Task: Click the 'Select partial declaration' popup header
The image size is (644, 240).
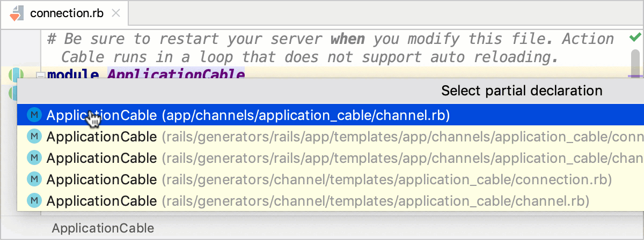Action: tap(521, 91)
